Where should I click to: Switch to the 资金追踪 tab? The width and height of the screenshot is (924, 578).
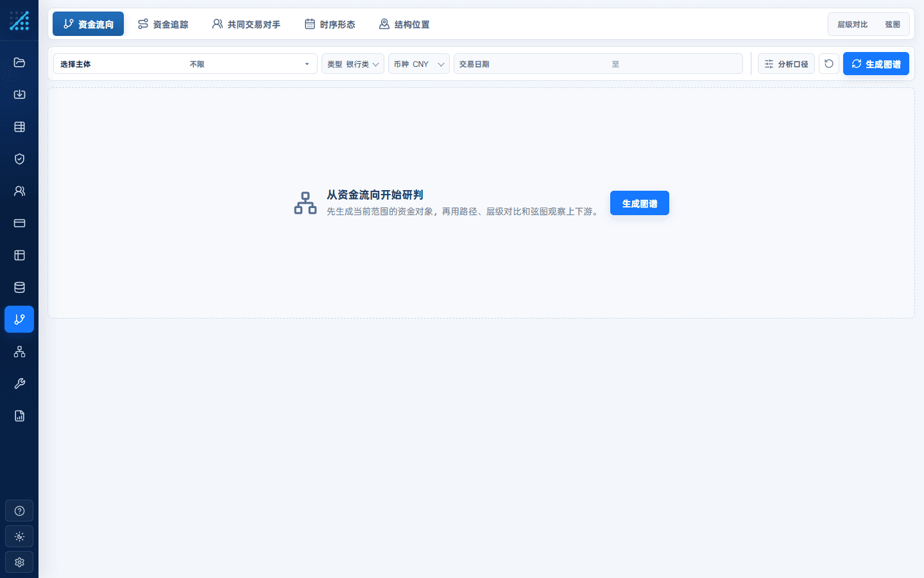click(x=163, y=24)
